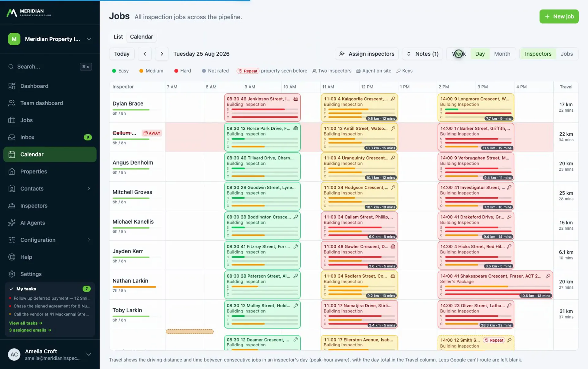Click keys icon on 41 Shakespeare Crescent job
The height and width of the screenshot is (369, 588).
click(548, 276)
